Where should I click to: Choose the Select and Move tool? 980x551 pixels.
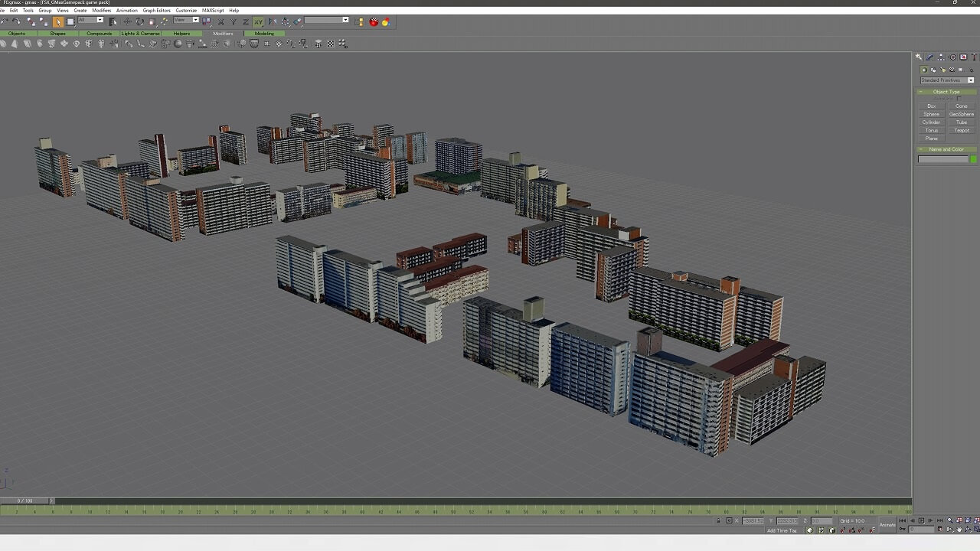tap(128, 21)
